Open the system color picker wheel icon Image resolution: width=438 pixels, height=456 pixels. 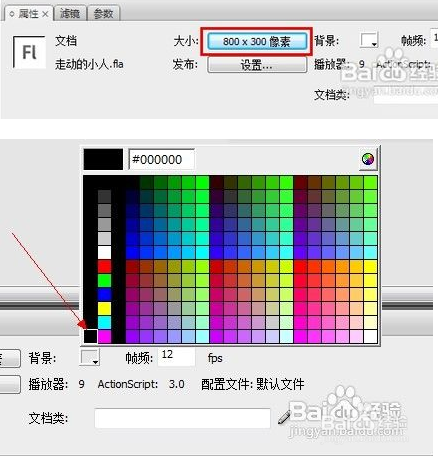(368, 159)
